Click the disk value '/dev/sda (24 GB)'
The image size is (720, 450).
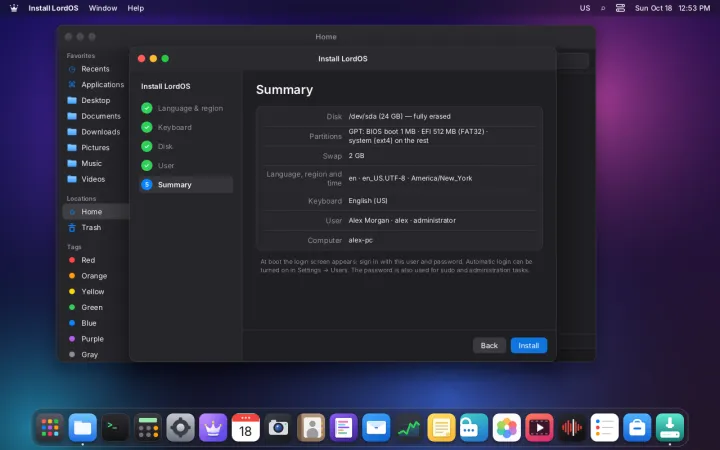coord(376,117)
